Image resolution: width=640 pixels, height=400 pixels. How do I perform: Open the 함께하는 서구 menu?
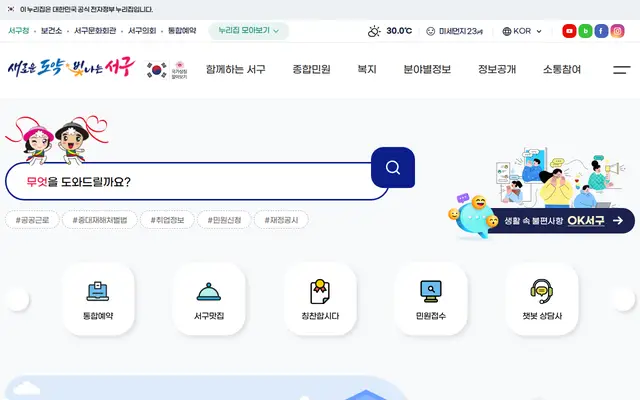coord(236,69)
